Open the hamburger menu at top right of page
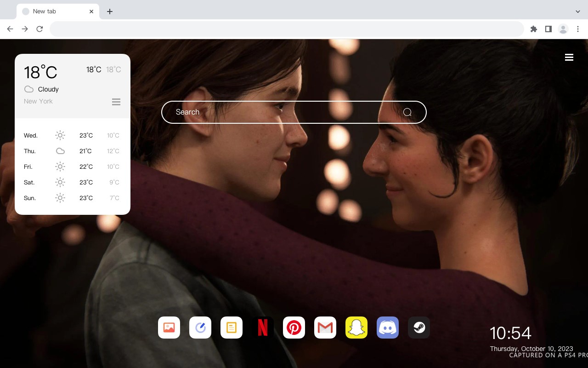The image size is (588, 368). [569, 57]
